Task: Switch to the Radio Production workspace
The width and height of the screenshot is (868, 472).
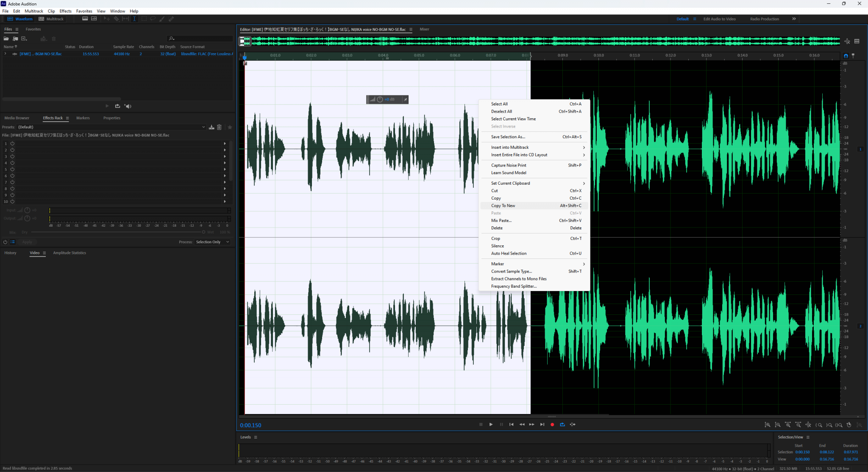Action: point(765,19)
